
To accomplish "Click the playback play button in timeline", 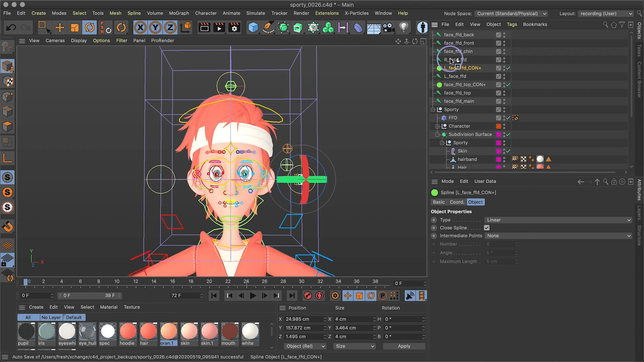I will coord(253,295).
